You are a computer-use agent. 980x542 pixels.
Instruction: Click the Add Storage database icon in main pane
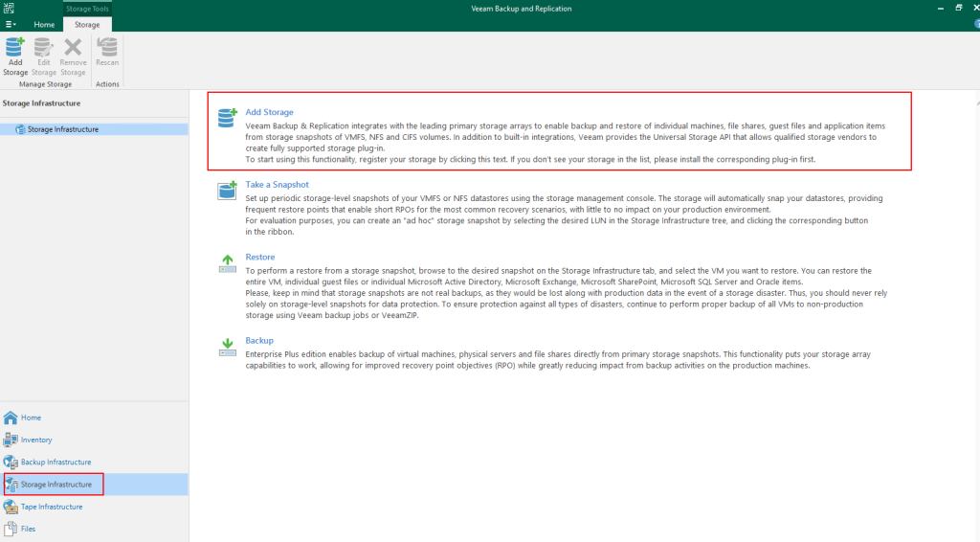pos(228,118)
